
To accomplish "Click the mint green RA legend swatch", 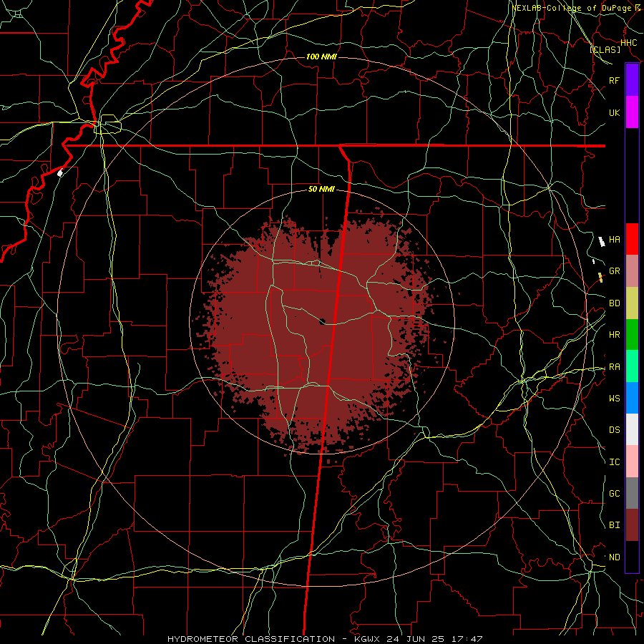I will [632, 366].
